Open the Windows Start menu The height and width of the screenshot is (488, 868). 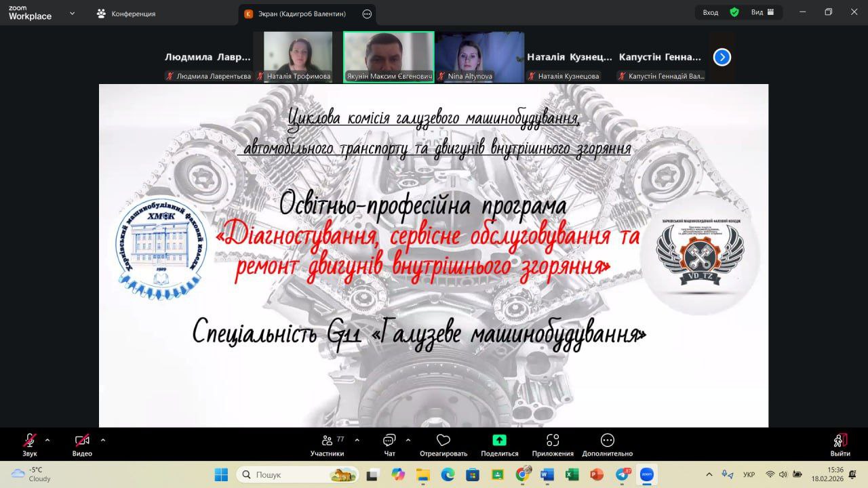(221, 474)
